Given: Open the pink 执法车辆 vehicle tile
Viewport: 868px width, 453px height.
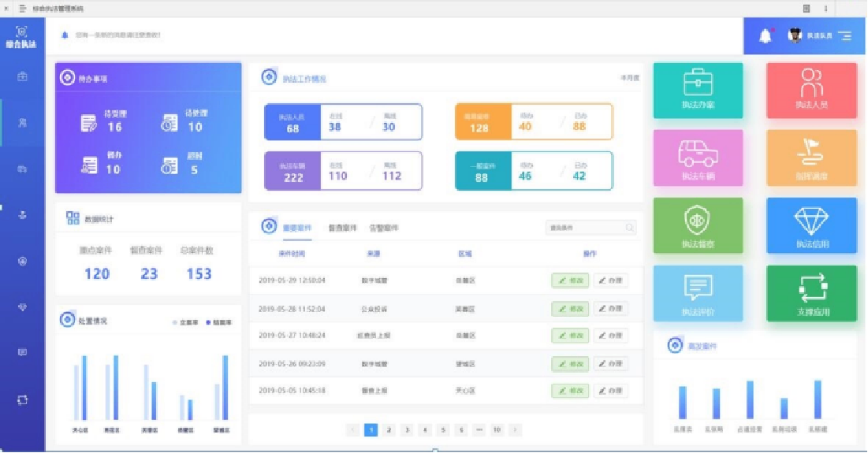Looking at the screenshot, I should coord(698,158).
